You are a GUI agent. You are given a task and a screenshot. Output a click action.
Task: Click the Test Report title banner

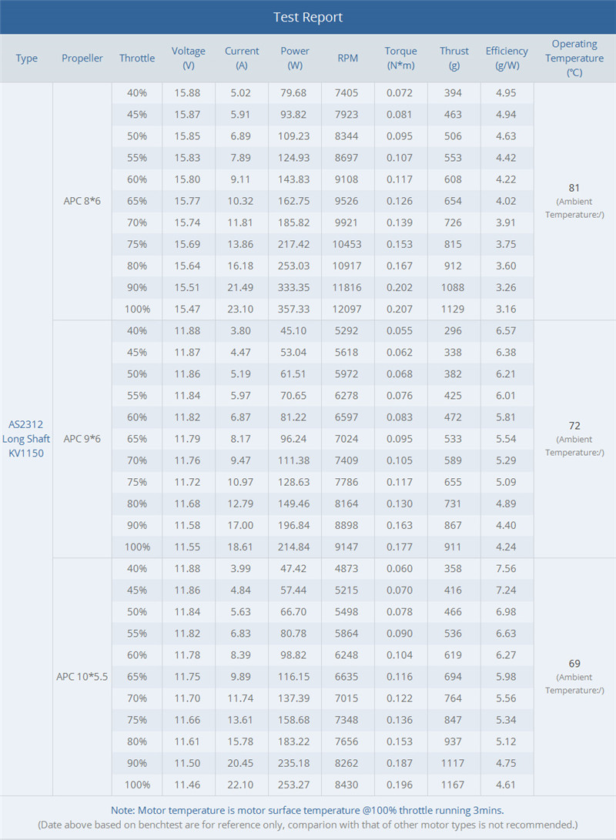(308, 17)
